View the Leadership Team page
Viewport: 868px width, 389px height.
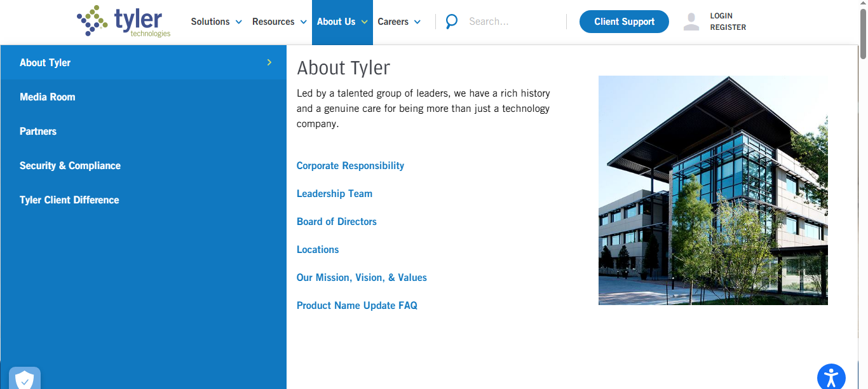click(334, 193)
